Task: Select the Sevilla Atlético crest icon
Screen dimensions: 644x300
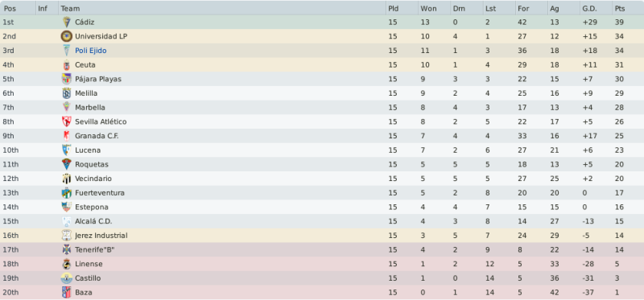Action: pos(66,122)
